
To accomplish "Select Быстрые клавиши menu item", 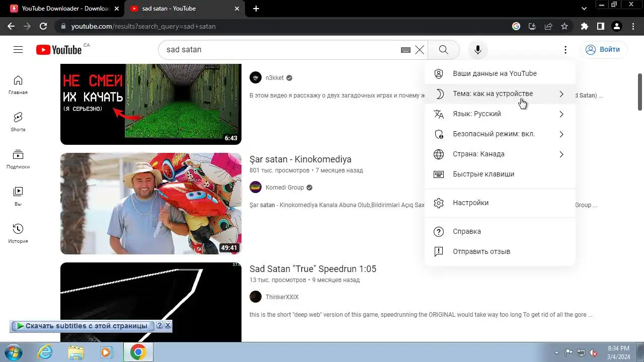I will pyautogui.click(x=500, y=174).
